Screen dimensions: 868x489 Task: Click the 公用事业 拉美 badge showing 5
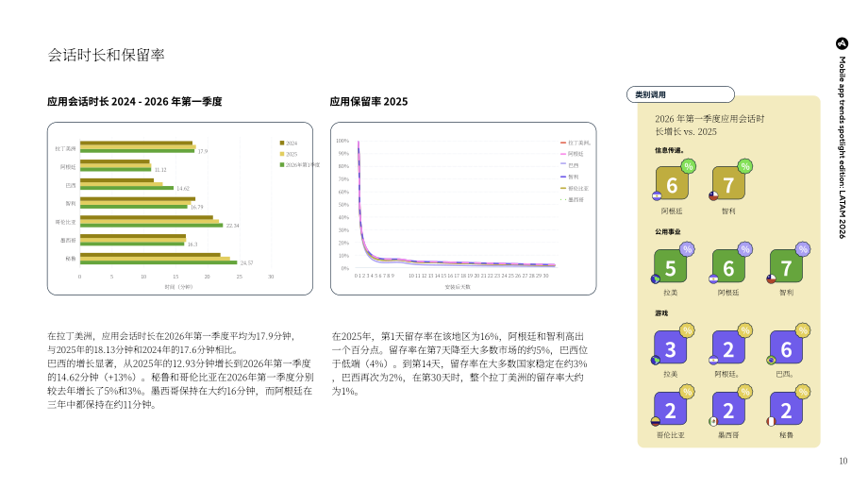click(x=671, y=266)
